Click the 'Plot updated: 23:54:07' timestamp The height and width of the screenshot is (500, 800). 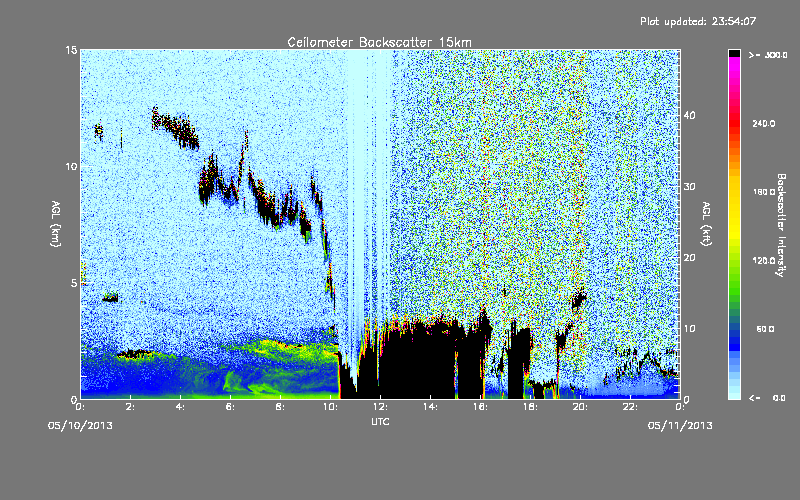pos(698,21)
